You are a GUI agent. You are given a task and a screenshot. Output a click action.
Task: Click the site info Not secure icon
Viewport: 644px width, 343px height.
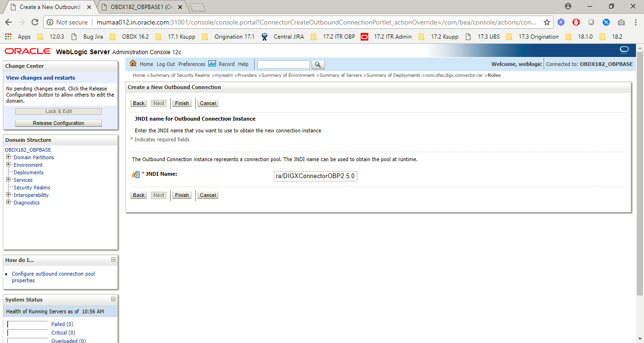pos(50,22)
